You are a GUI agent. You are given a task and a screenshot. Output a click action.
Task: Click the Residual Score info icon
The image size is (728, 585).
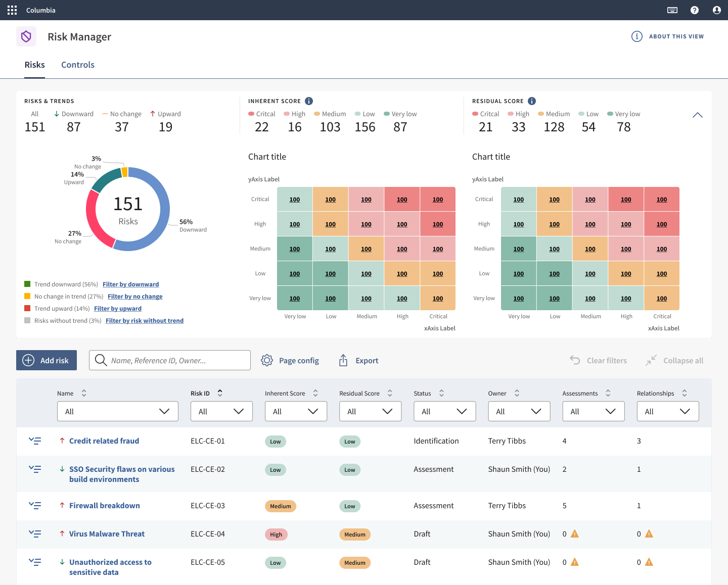(532, 101)
